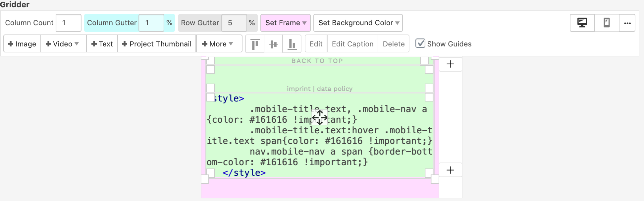Viewport: 644px width, 201px height.
Task: Add an Image element
Action: pyautogui.click(x=22, y=44)
